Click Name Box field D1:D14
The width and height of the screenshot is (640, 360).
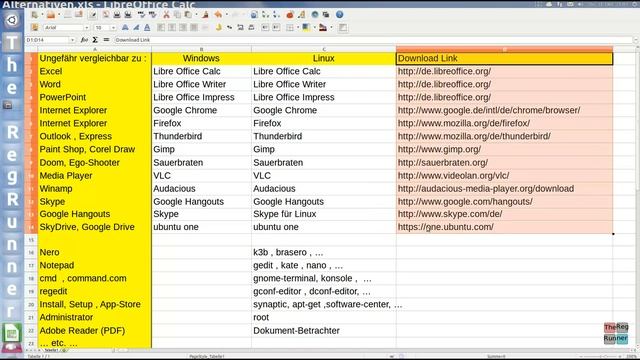[47, 40]
